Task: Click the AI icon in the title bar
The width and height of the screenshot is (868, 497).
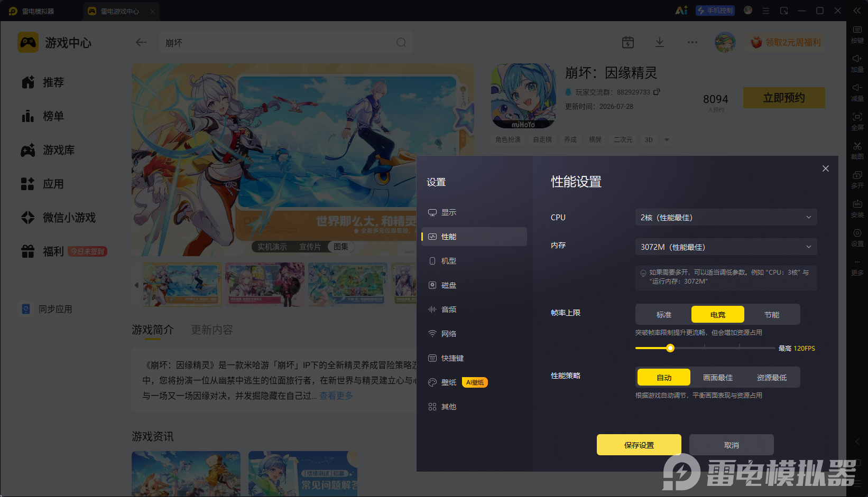Action: click(681, 11)
